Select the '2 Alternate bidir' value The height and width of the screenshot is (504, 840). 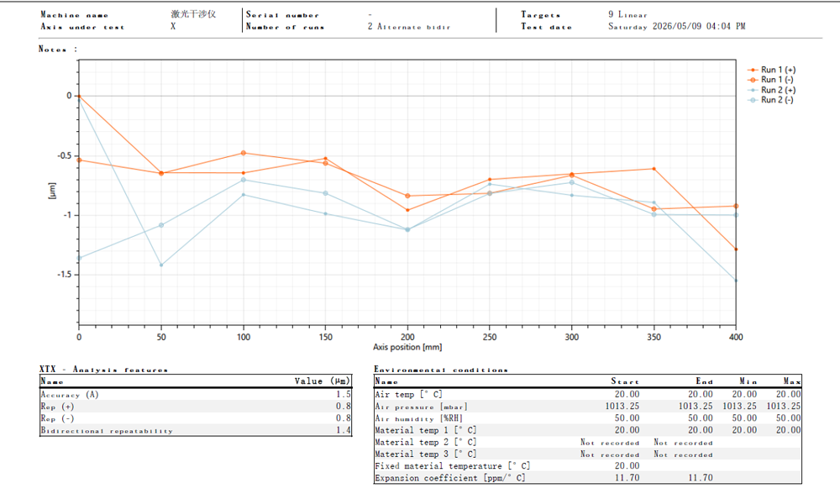click(x=409, y=26)
